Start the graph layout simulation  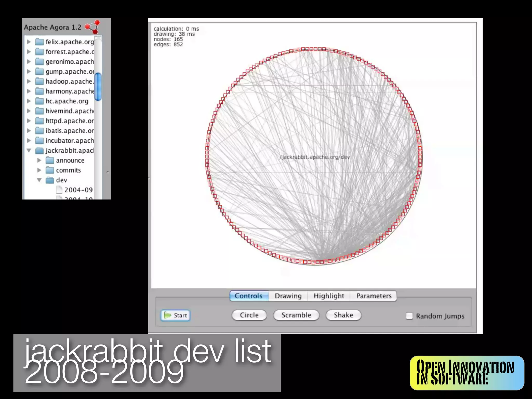coord(176,315)
